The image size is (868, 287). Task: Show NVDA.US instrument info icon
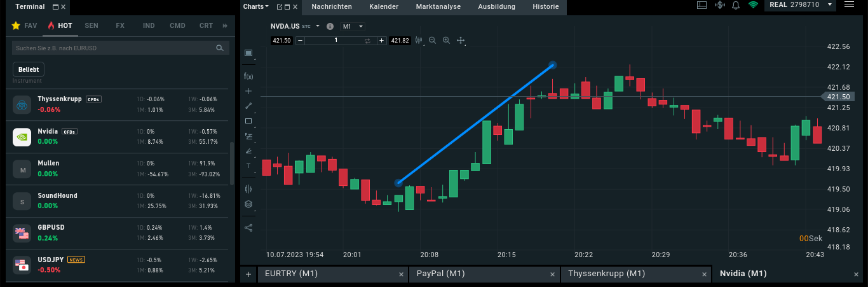point(330,26)
